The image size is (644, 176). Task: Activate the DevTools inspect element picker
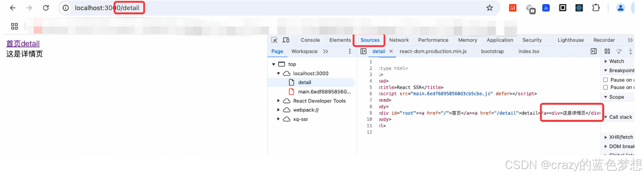tap(275, 40)
